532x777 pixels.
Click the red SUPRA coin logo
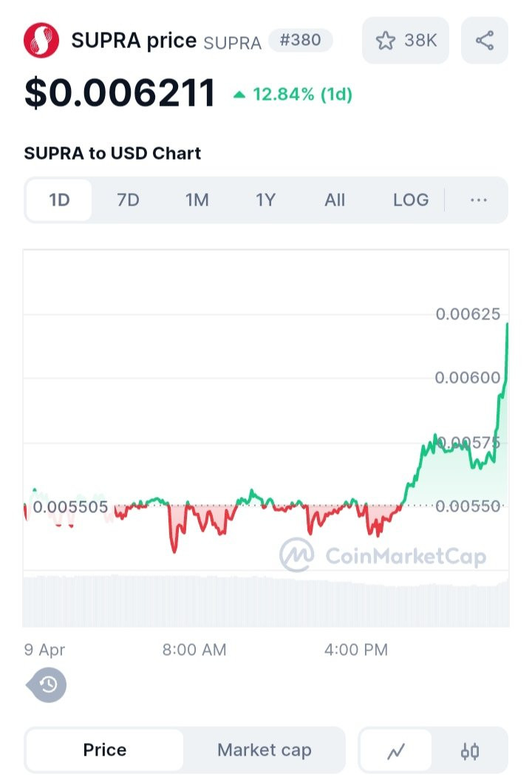click(x=41, y=40)
